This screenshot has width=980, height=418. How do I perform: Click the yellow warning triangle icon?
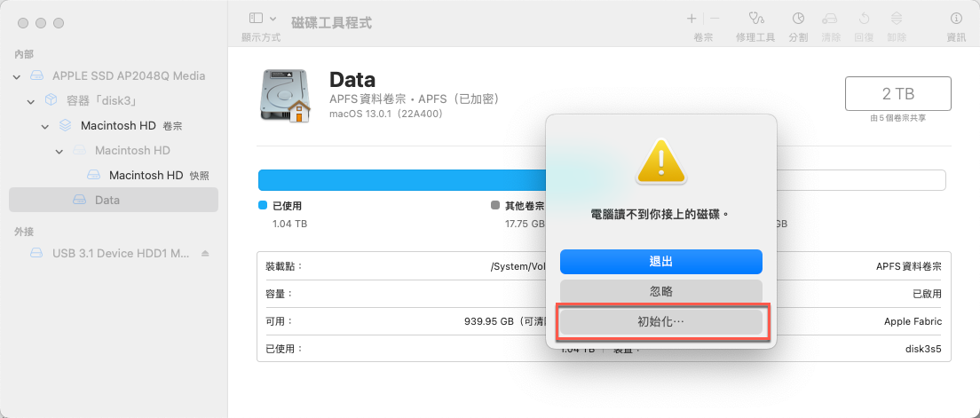660,161
